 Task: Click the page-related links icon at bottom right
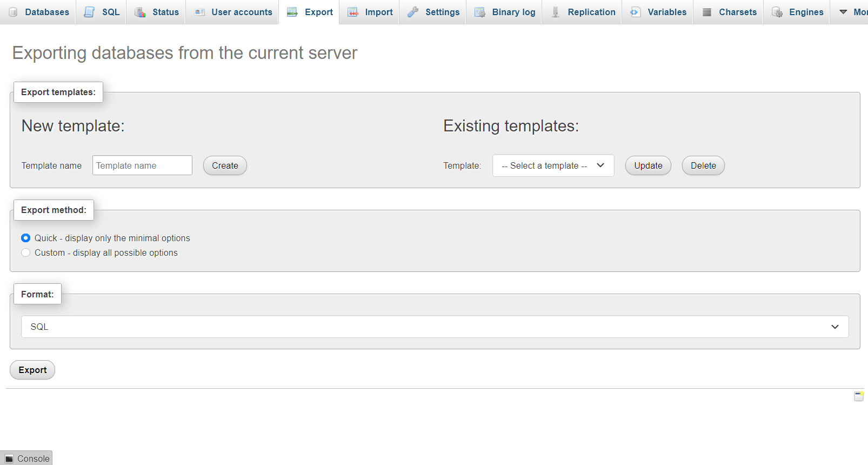(859, 396)
